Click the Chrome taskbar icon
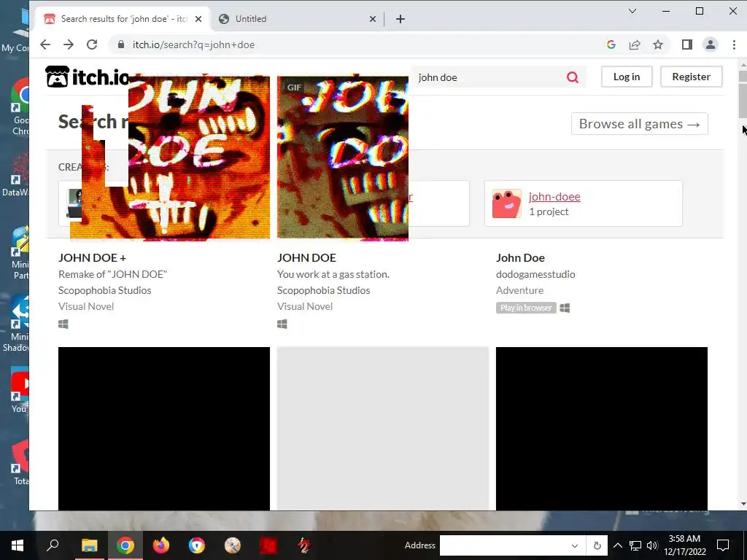The height and width of the screenshot is (560, 747). tap(125, 545)
